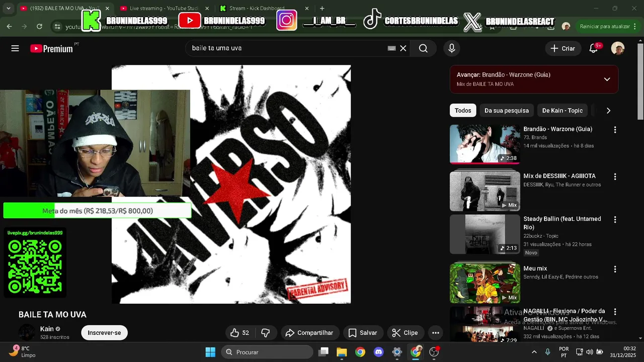The width and height of the screenshot is (644, 362).
Task: Open the 8°C Limpo weather widget
Action: click(x=23, y=352)
